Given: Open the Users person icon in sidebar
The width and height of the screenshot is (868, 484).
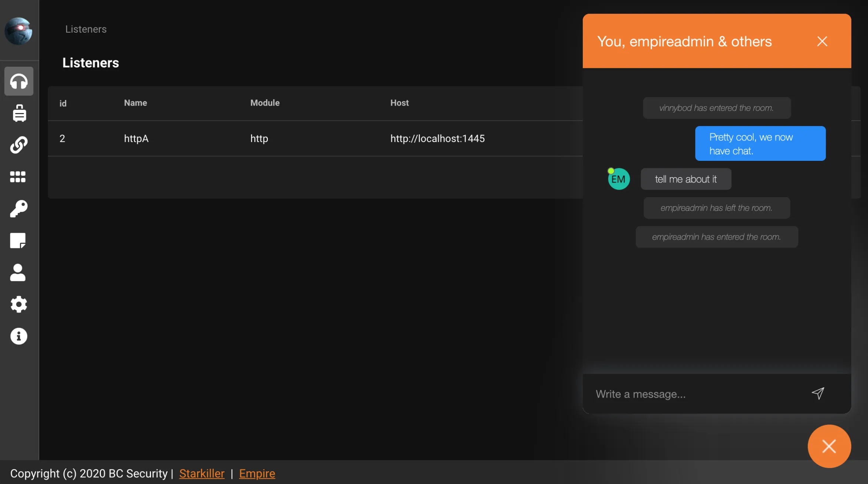Looking at the screenshot, I should pyautogui.click(x=18, y=272).
